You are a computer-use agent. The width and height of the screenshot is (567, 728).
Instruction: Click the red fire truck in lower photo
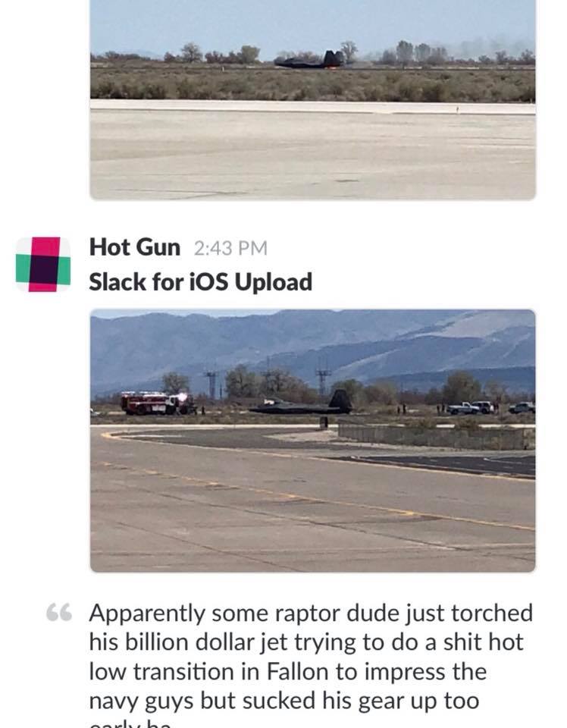pos(158,403)
